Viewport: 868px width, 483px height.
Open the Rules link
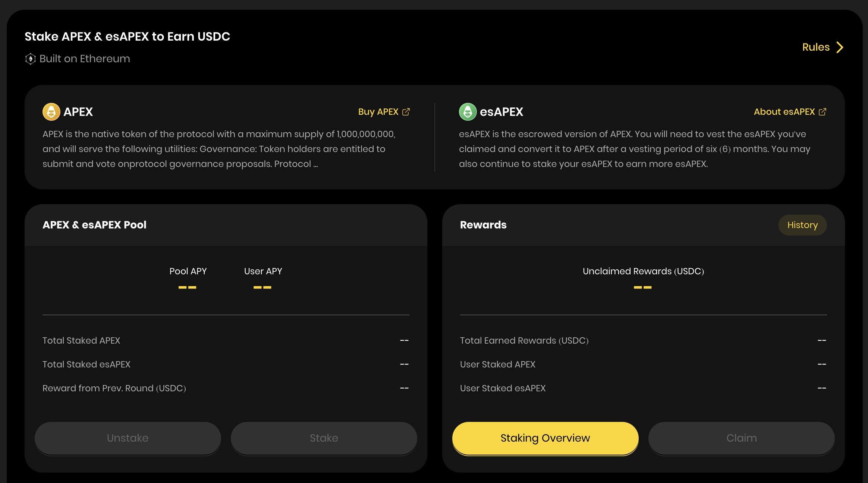[816, 47]
